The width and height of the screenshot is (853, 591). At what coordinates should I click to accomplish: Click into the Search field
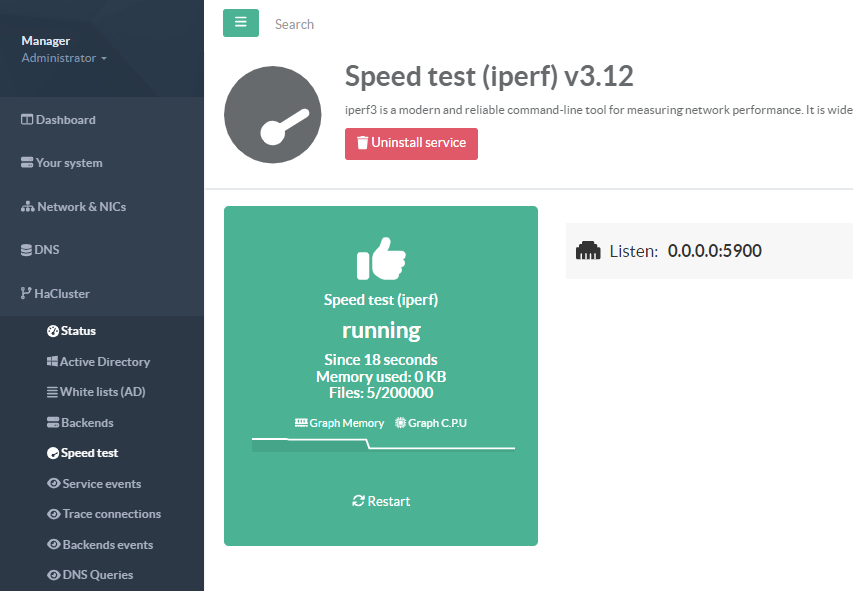pyautogui.click(x=400, y=24)
